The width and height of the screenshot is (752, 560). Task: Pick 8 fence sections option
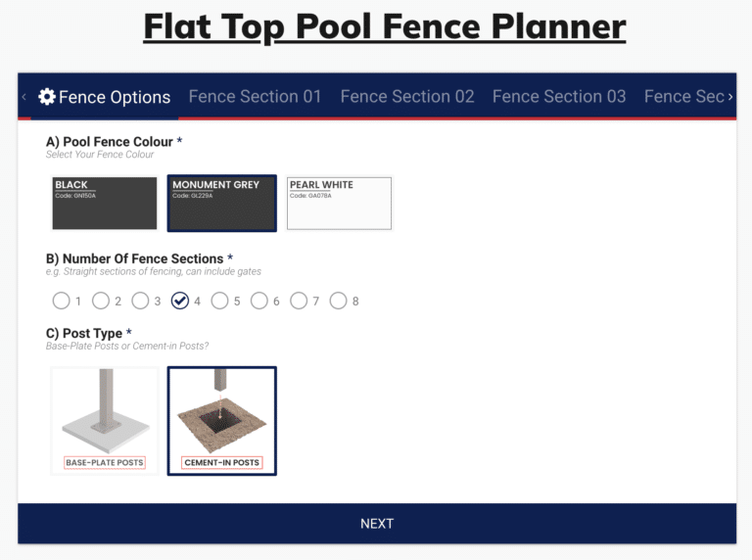(x=338, y=302)
